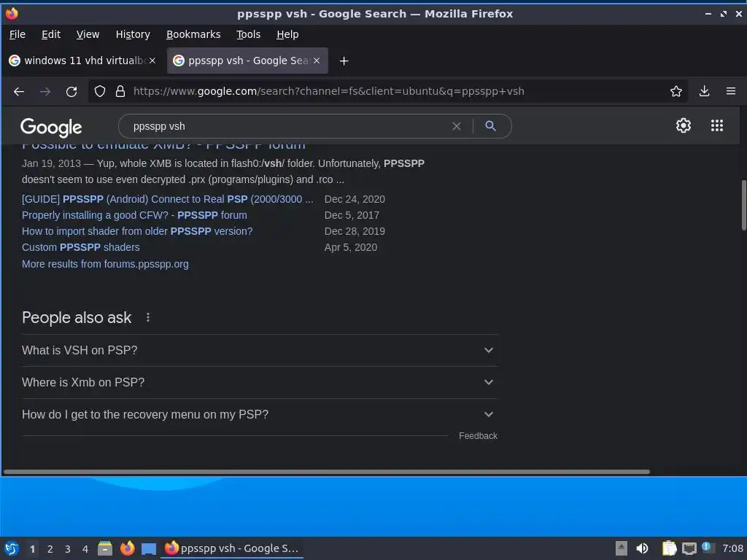Open the clipboard manager tray icon
Image resolution: width=747 pixels, height=560 pixels.
coord(670,548)
